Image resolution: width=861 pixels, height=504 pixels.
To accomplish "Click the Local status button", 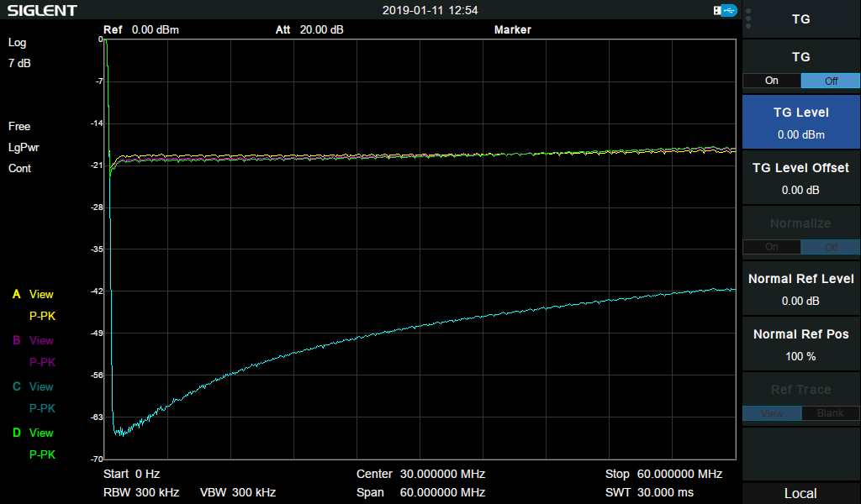I will [800, 493].
